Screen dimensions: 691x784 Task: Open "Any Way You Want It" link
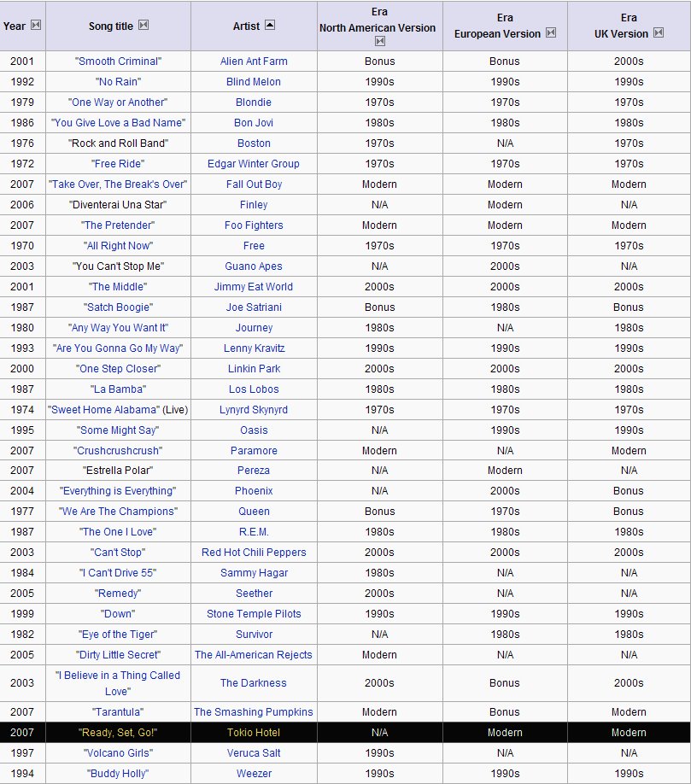tap(118, 327)
